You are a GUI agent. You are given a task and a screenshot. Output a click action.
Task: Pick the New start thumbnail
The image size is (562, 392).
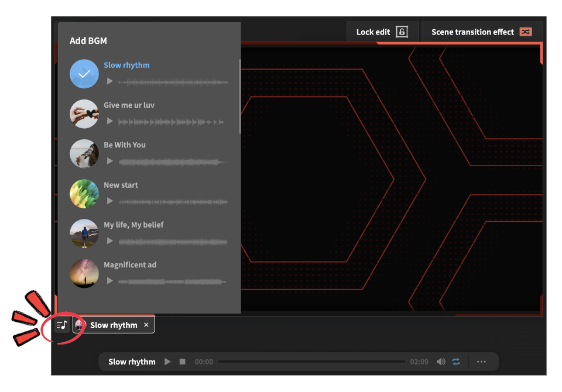[84, 194]
